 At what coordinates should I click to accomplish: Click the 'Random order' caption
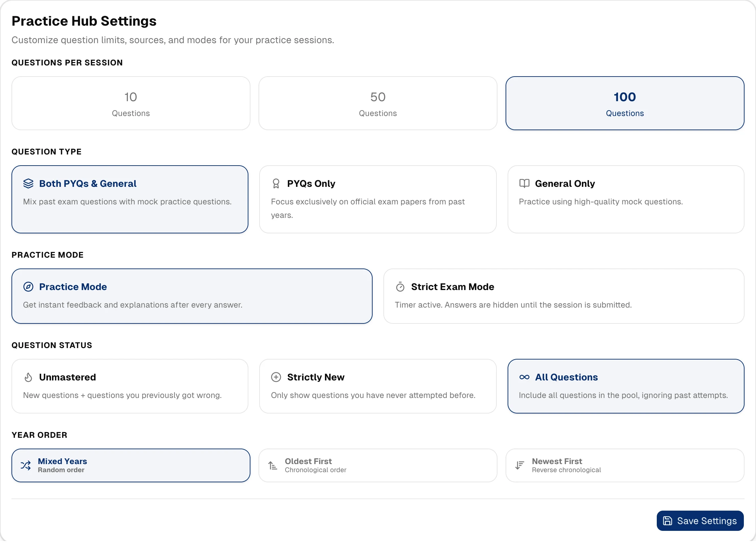[61, 470]
